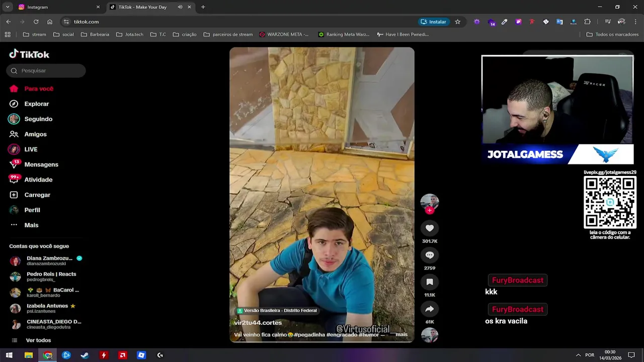Open the Google Translate extension
644x362 pixels.
(x=559, y=22)
